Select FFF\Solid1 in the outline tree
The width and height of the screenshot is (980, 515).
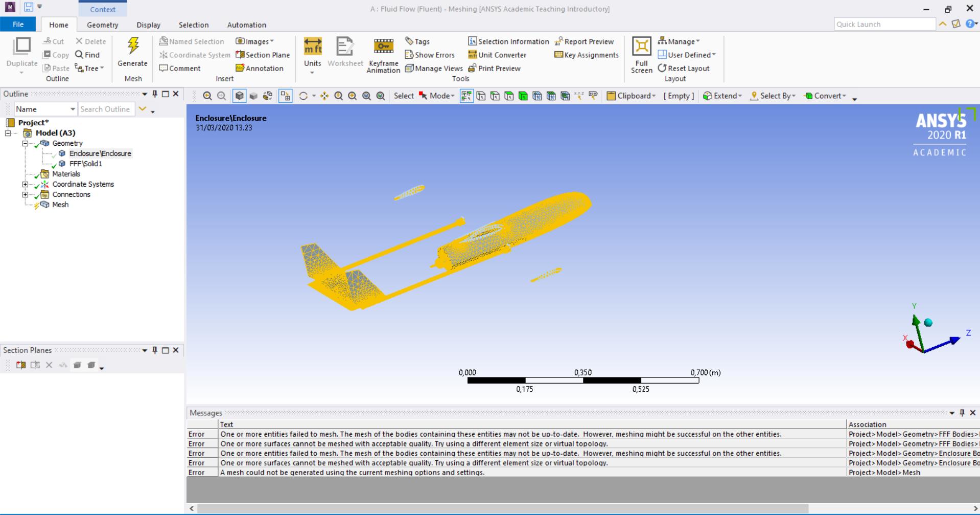(85, 164)
